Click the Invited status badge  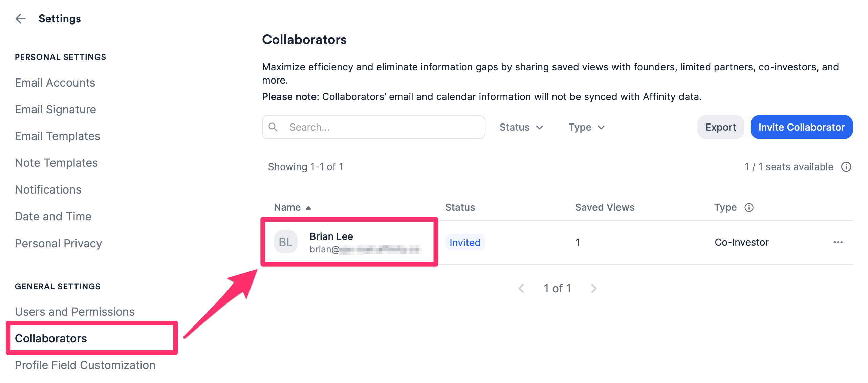[x=465, y=242]
